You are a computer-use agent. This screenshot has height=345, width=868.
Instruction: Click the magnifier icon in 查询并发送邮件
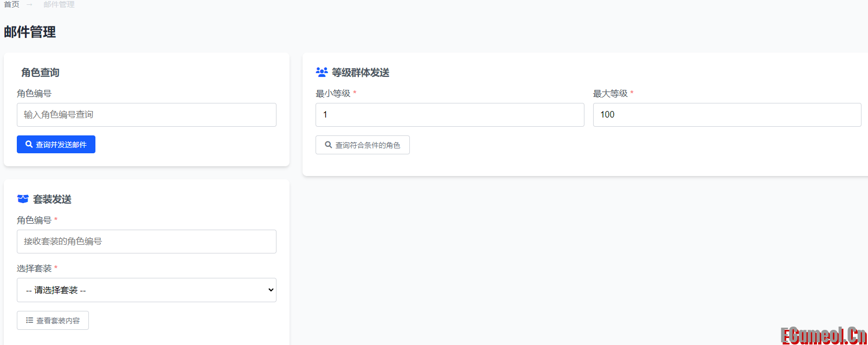29,145
